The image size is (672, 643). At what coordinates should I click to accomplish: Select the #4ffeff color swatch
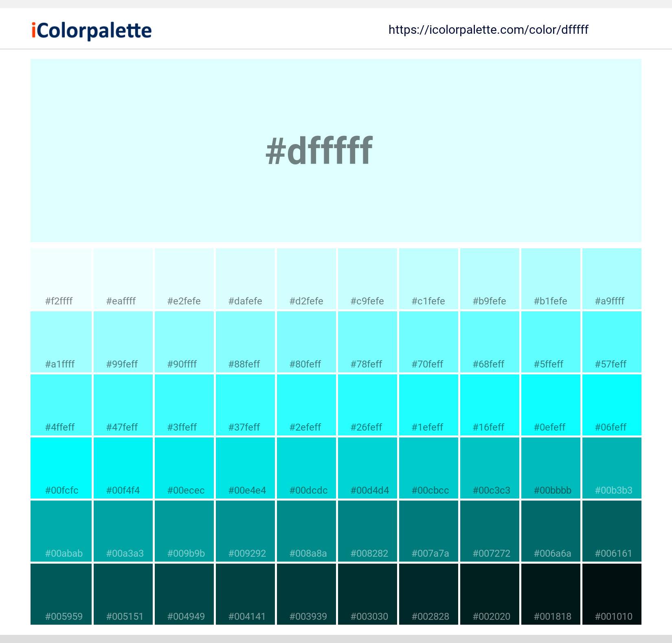click(61, 405)
